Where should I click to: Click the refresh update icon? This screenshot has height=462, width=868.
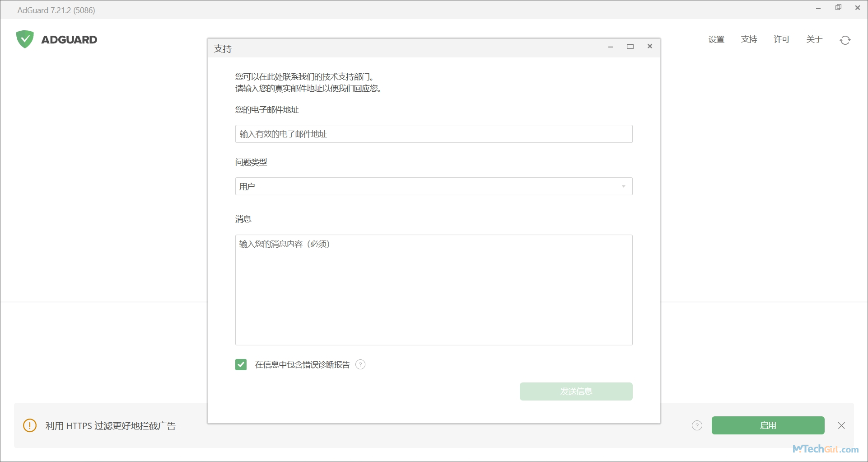[845, 40]
